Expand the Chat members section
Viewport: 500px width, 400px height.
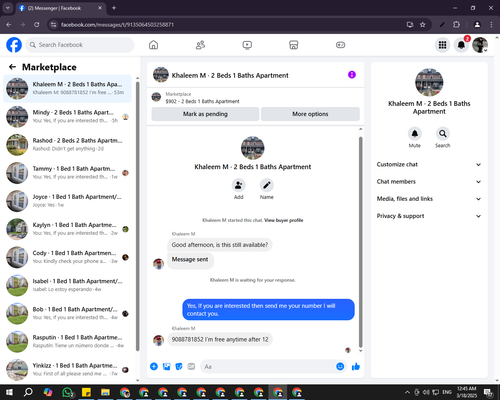point(429,182)
